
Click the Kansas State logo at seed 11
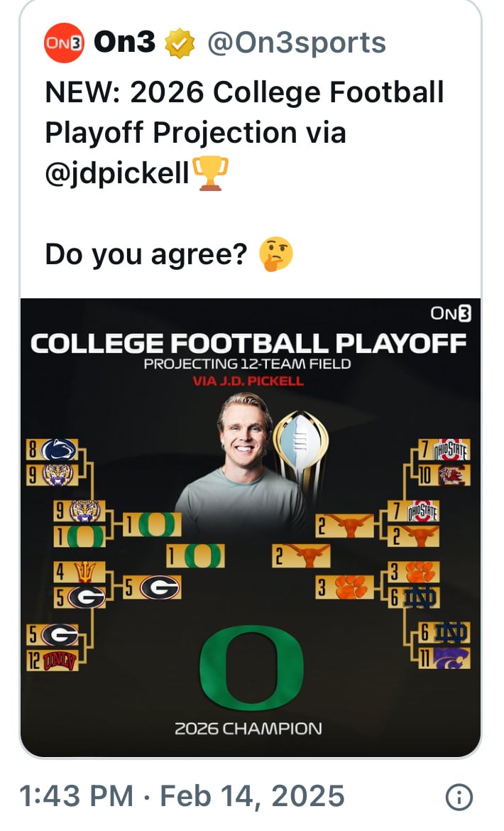pos(451,658)
